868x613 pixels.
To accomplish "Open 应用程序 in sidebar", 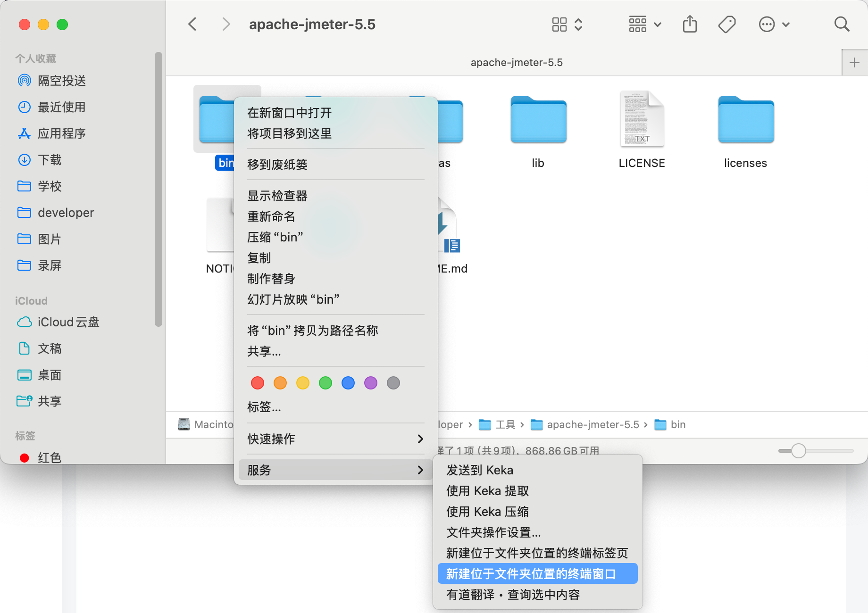I will [52, 133].
